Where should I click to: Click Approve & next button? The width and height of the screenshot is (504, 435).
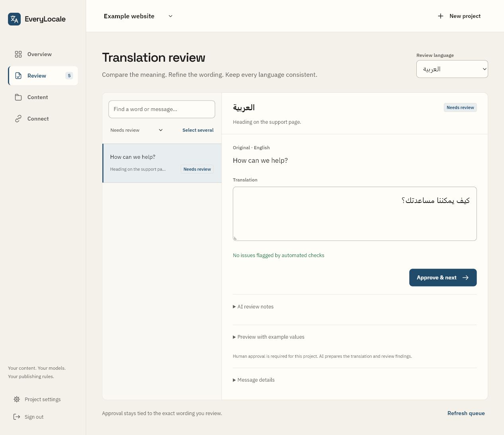tap(443, 277)
